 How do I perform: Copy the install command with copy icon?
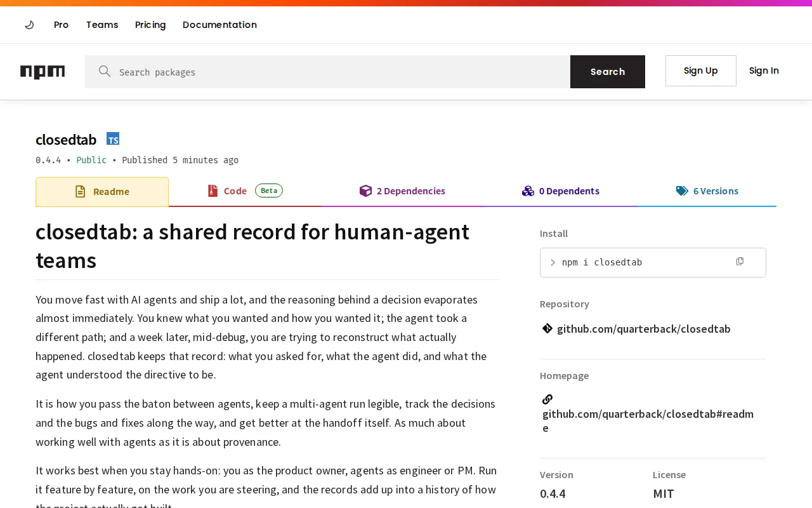tap(740, 262)
